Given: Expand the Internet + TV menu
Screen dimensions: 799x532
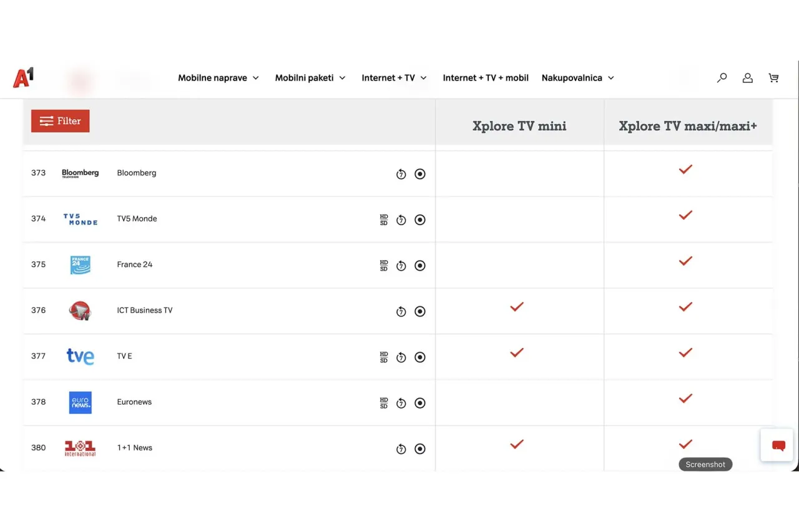Looking at the screenshot, I should pos(395,78).
